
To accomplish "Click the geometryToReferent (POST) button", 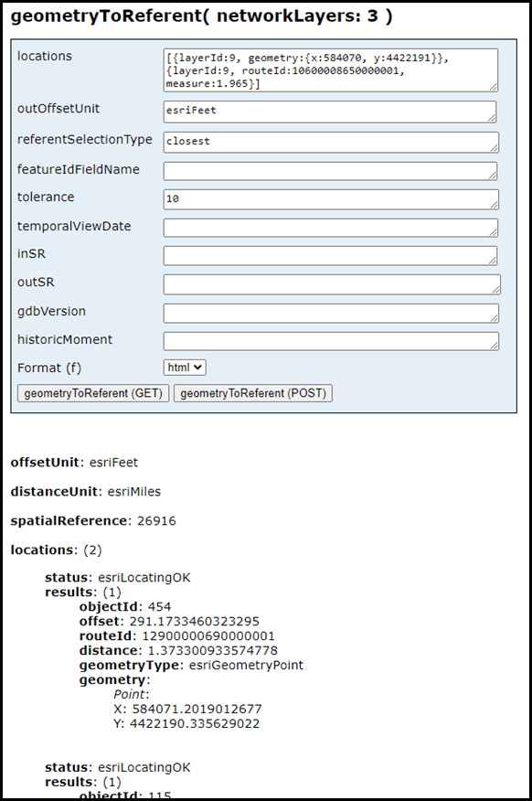I will [252, 393].
